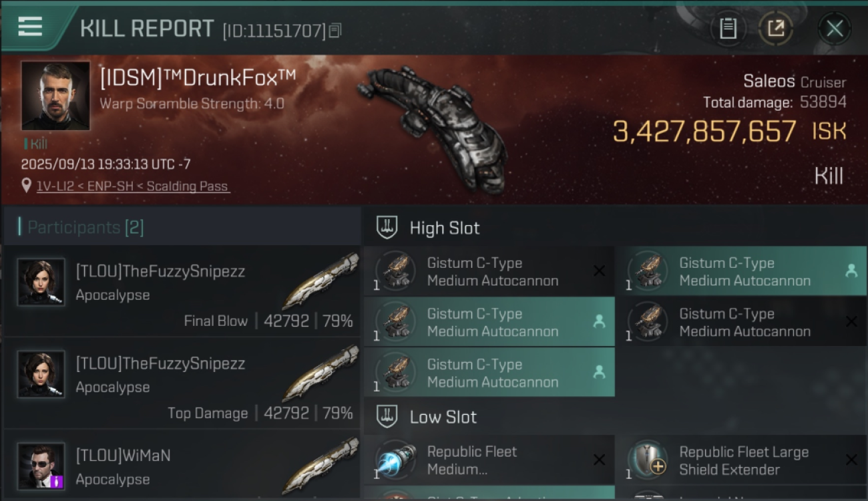Inspect the destroyed Saleos ship image
The width and height of the screenshot is (868, 501).
point(434,127)
